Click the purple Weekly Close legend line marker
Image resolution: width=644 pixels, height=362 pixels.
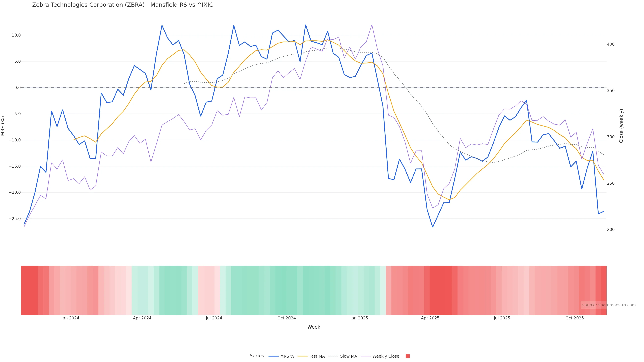[366, 356]
